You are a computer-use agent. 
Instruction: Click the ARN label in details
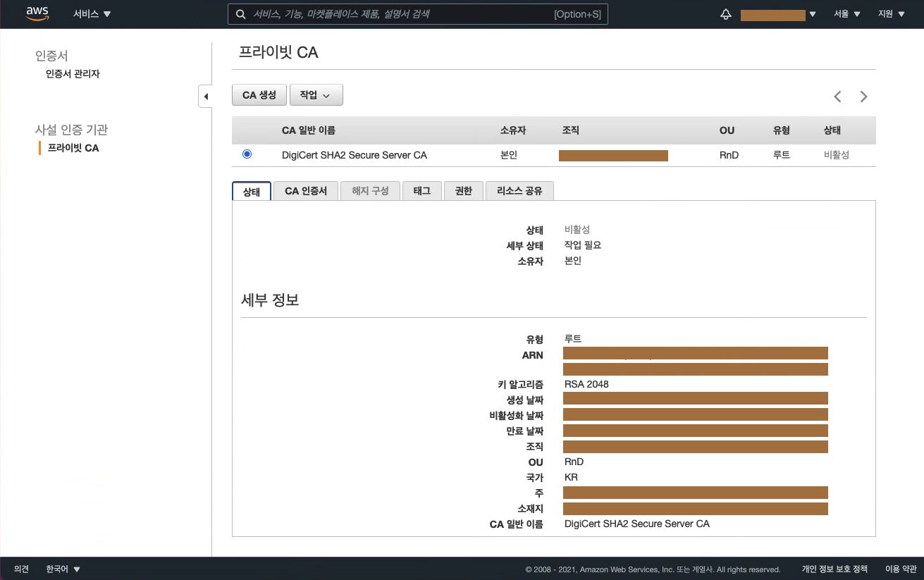533,355
